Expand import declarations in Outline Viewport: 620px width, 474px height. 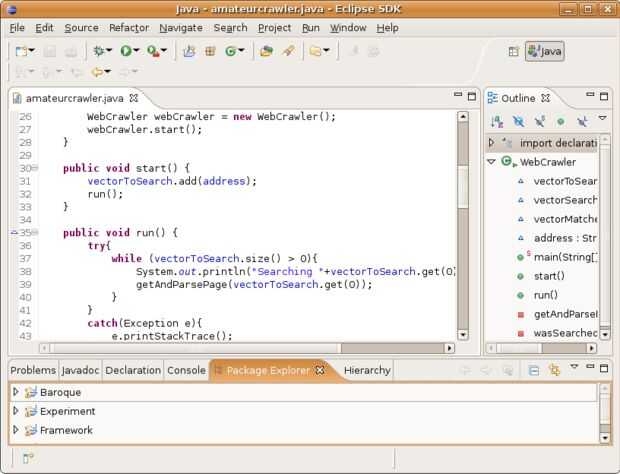tap(491, 143)
